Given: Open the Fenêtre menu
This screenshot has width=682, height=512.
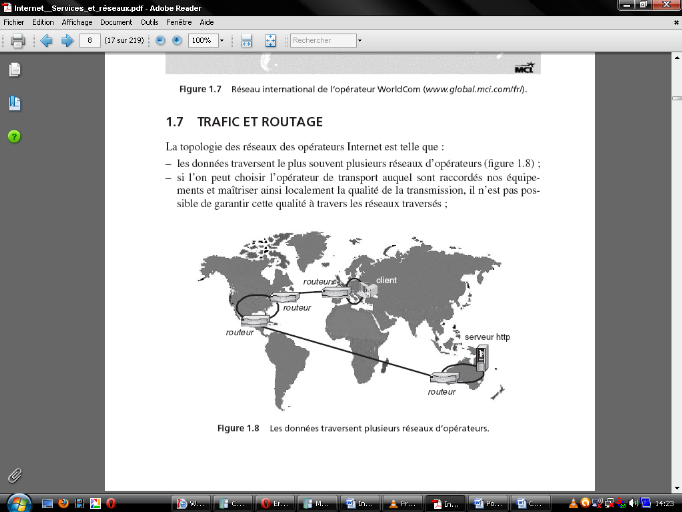Looking at the screenshot, I should tap(179, 22).
